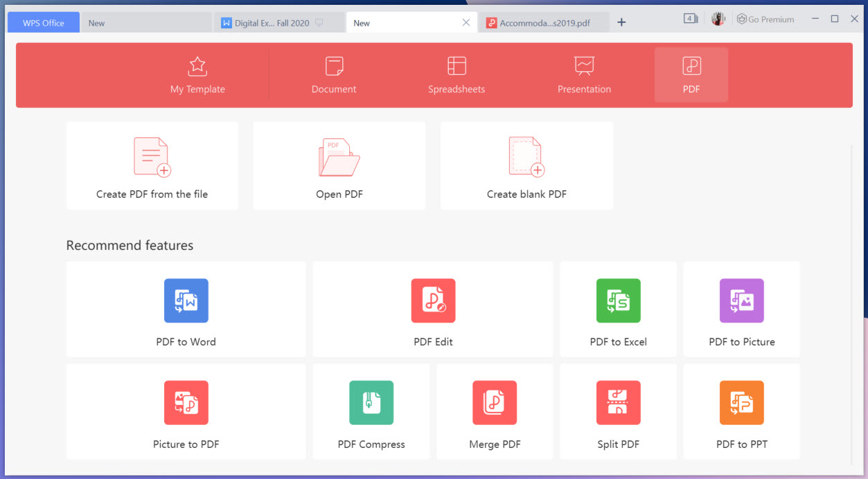Click the PDF category icon in red bar

coord(691,66)
